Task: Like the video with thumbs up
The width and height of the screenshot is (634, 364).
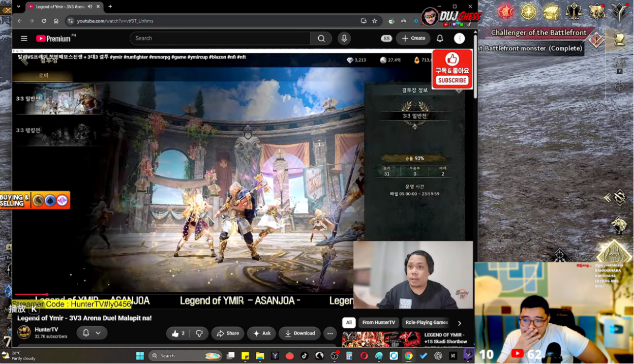Action: pyautogui.click(x=178, y=333)
